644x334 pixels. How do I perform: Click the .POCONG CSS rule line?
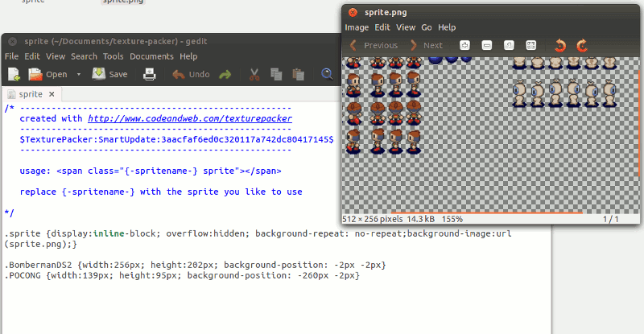pos(182,276)
